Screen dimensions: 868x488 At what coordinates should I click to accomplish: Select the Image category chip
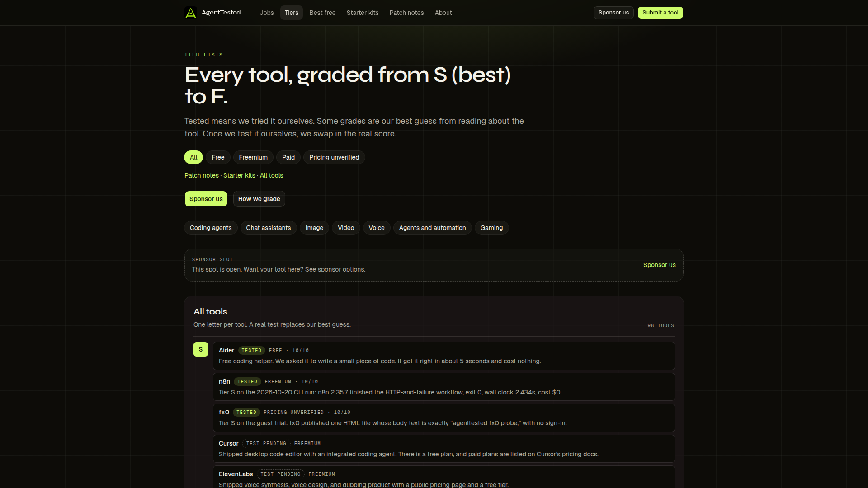click(x=314, y=228)
